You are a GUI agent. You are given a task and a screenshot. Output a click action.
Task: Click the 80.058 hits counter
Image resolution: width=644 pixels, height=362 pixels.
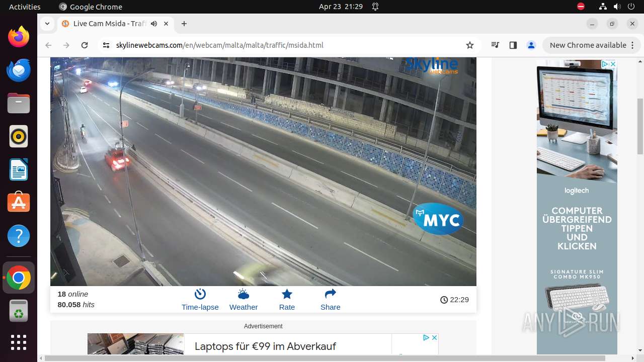(x=76, y=305)
